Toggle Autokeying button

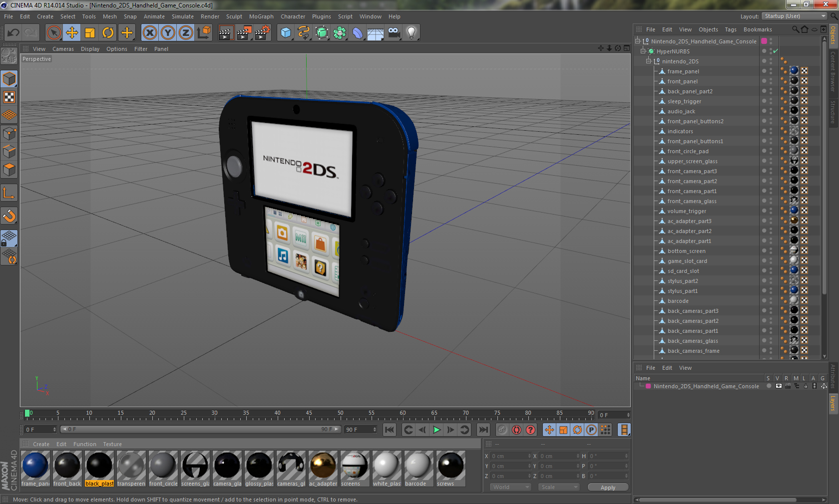(516, 430)
